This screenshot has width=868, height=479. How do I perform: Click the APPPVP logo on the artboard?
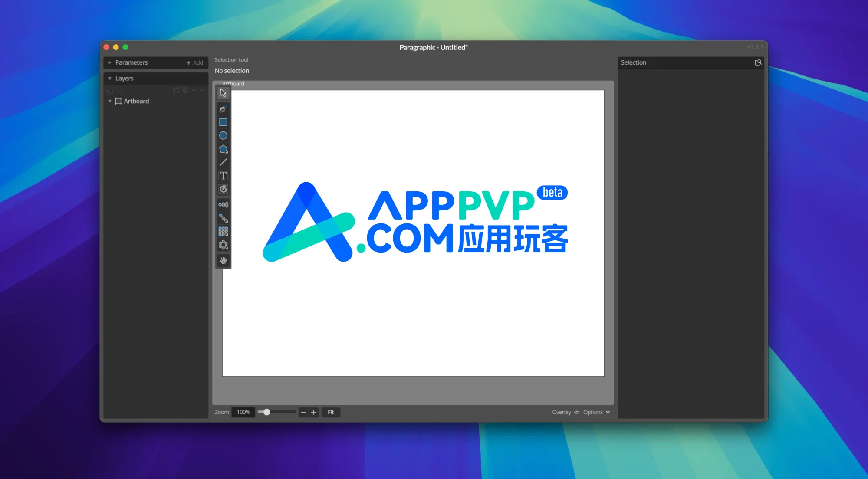(415, 222)
